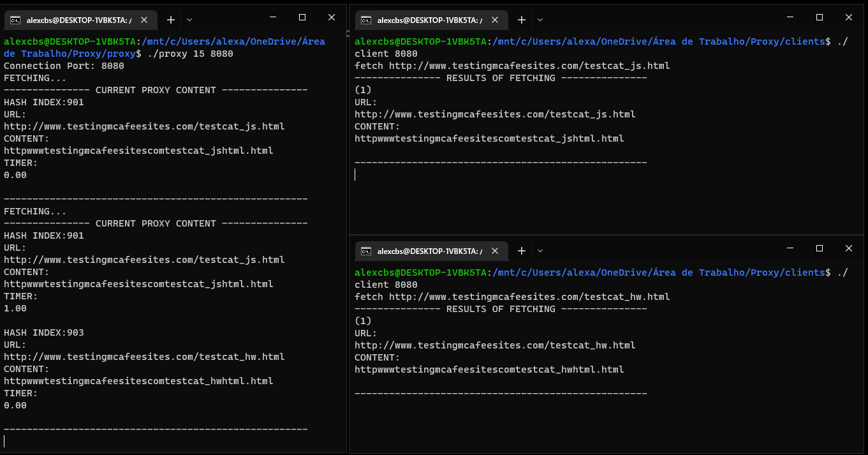Click the testcat_js.html URL line in the top-right terminal
The image size is (868, 455).
point(495,114)
